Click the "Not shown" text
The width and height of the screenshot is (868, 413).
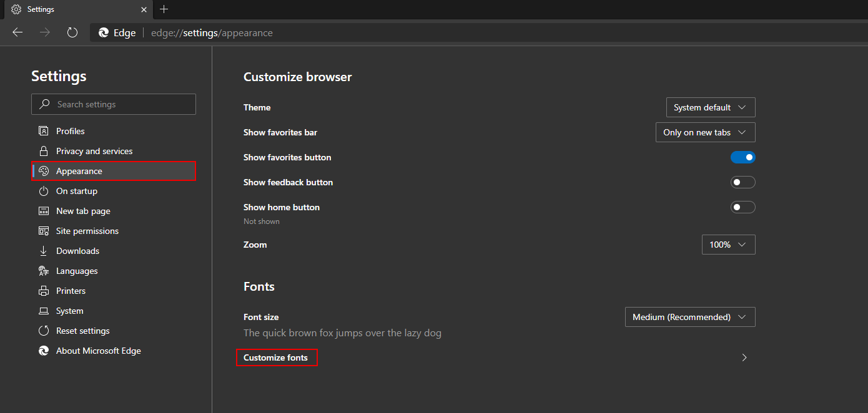[262, 221]
